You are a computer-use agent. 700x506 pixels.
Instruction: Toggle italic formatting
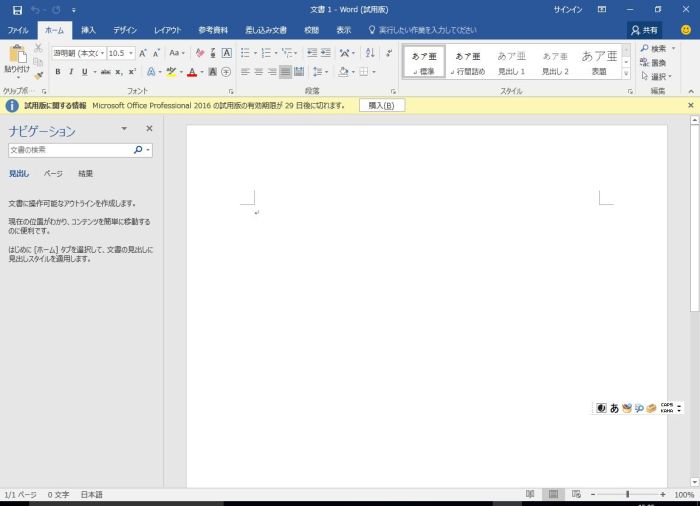70,72
